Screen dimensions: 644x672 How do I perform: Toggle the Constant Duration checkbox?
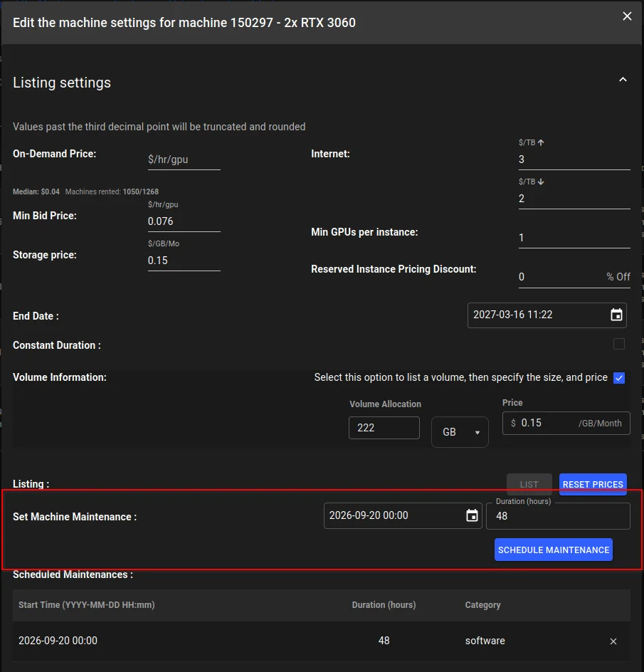(618, 344)
